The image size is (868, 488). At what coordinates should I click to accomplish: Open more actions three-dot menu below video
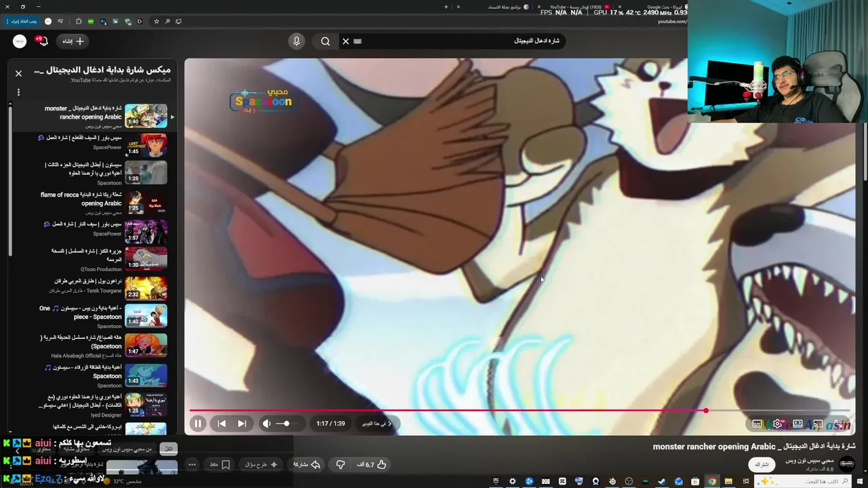[x=192, y=464]
